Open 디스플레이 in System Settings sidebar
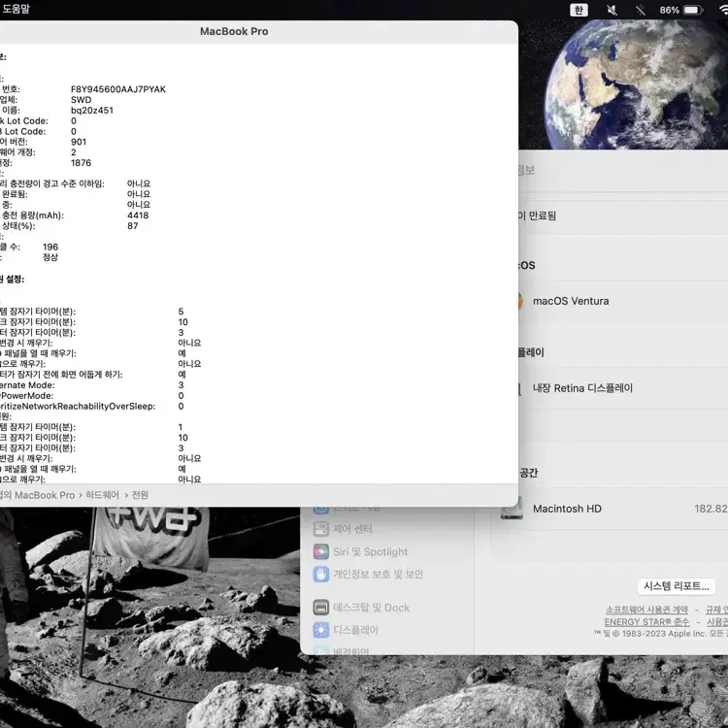Image resolution: width=728 pixels, height=728 pixels. pos(346,630)
